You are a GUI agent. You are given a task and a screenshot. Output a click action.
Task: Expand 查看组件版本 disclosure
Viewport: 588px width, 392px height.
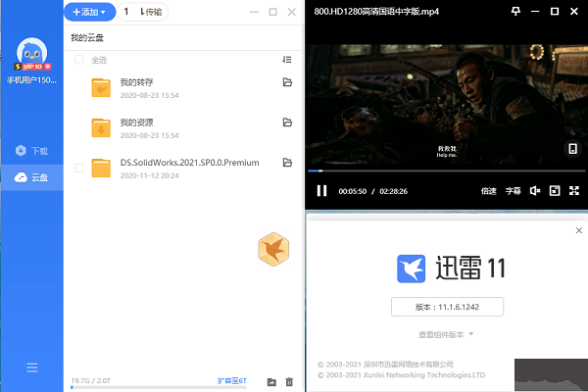point(447,334)
